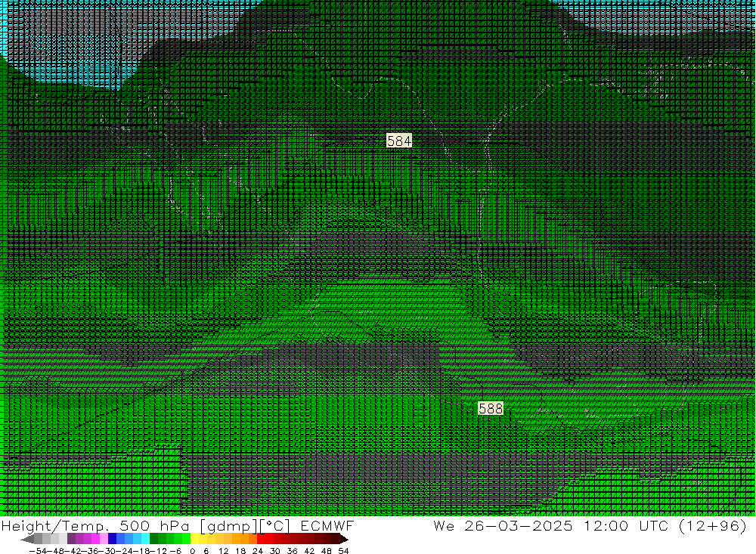This screenshot has height=554, width=756.
Task: Click the gray left arrow end of color bar
Action: (x=27, y=539)
